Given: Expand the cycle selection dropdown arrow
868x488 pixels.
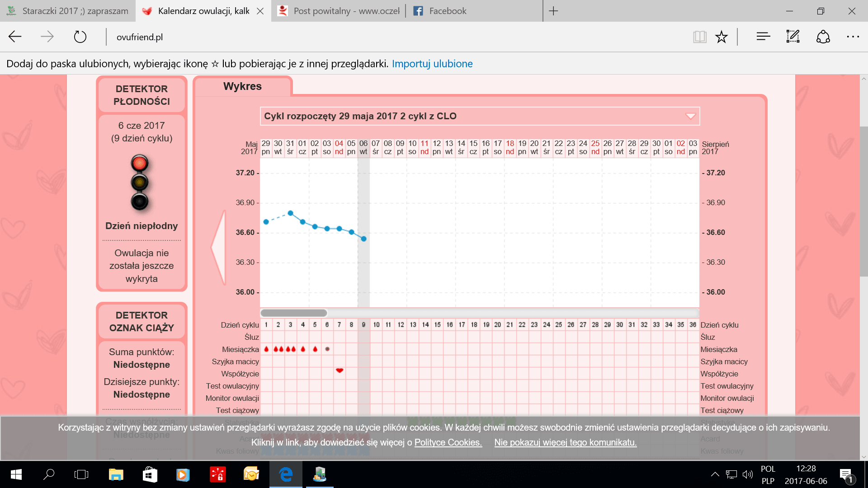Looking at the screenshot, I should coord(690,116).
